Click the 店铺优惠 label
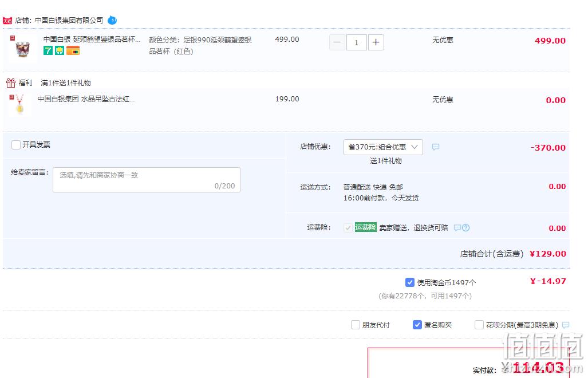This screenshot has height=378, width=588. [x=315, y=147]
